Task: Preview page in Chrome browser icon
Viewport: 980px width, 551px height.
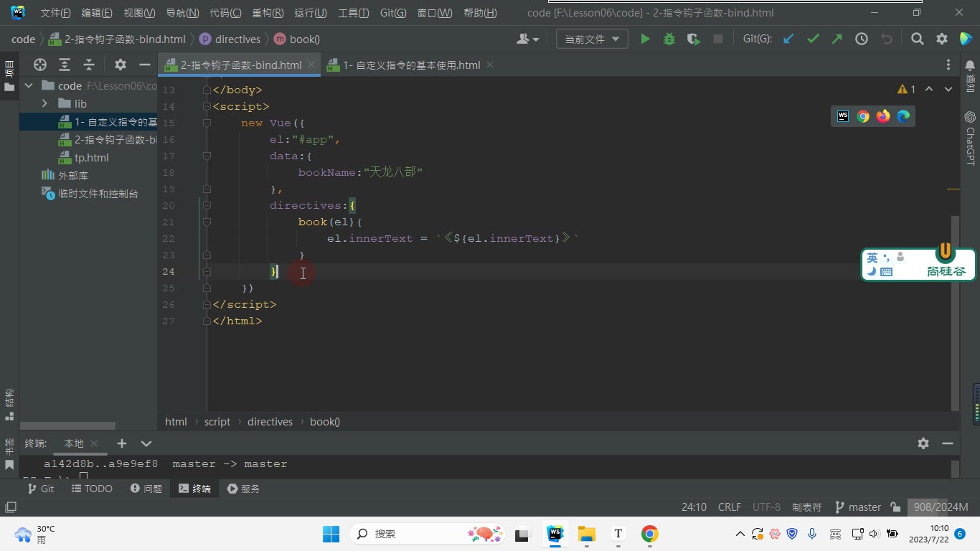Action: [x=863, y=116]
